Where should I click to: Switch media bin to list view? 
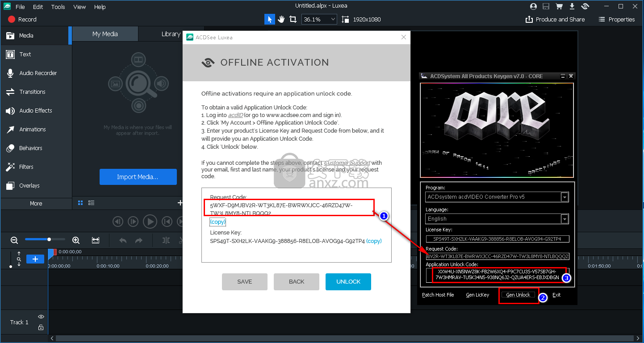tap(91, 203)
